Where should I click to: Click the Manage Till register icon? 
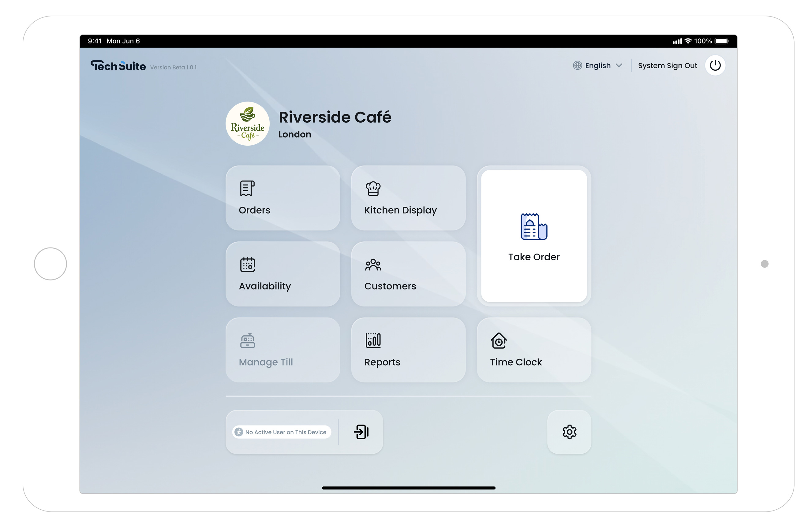click(247, 340)
